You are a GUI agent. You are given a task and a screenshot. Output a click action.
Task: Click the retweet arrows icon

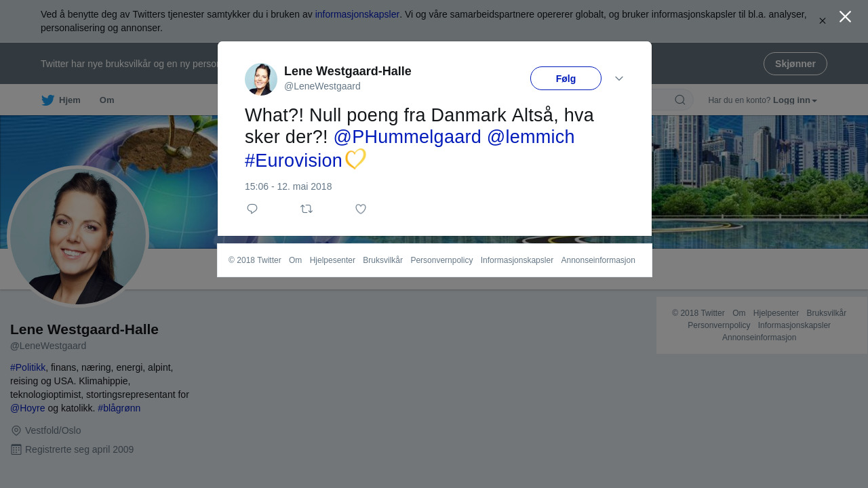point(307,209)
